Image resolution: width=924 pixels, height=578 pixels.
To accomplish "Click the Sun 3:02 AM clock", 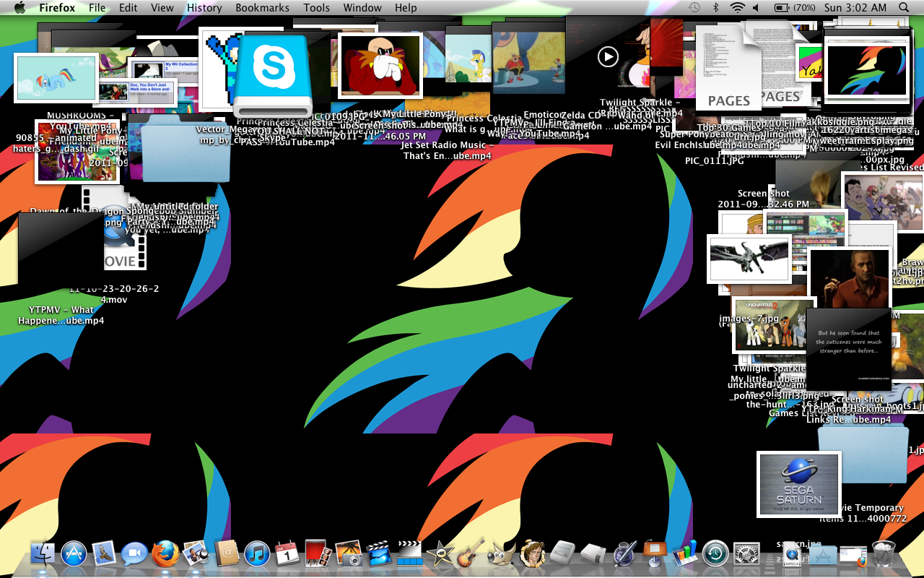I will [x=855, y=8].
